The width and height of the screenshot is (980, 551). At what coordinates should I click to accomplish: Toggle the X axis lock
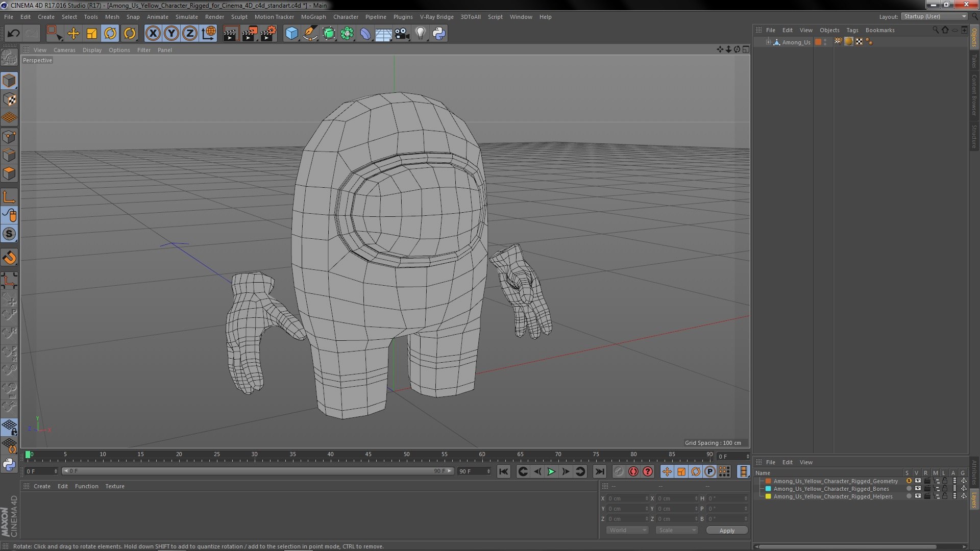tap(153, 34)
